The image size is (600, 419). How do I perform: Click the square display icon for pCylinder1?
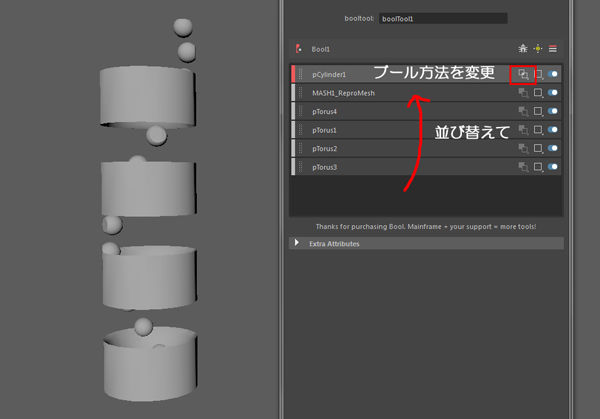(x=538, y=74)
